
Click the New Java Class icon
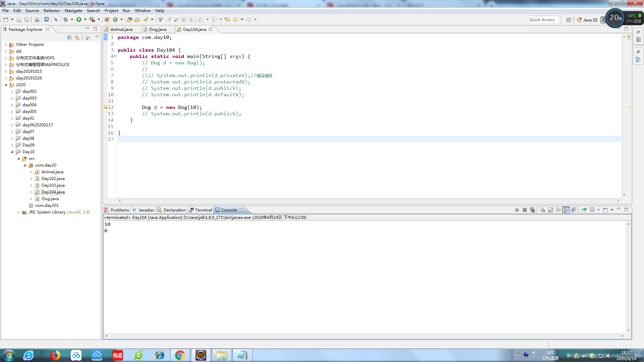point(115,19)
